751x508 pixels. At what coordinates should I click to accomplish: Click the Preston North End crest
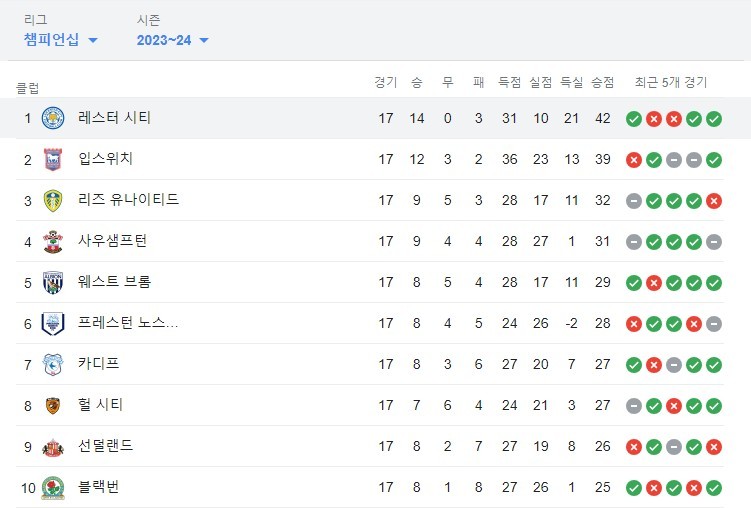(53, 323)
